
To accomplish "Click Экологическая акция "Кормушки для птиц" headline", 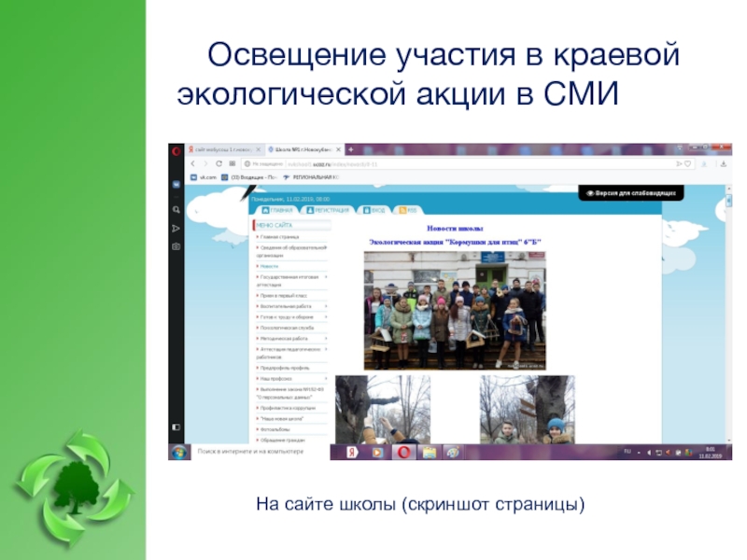I will (455, 242).
